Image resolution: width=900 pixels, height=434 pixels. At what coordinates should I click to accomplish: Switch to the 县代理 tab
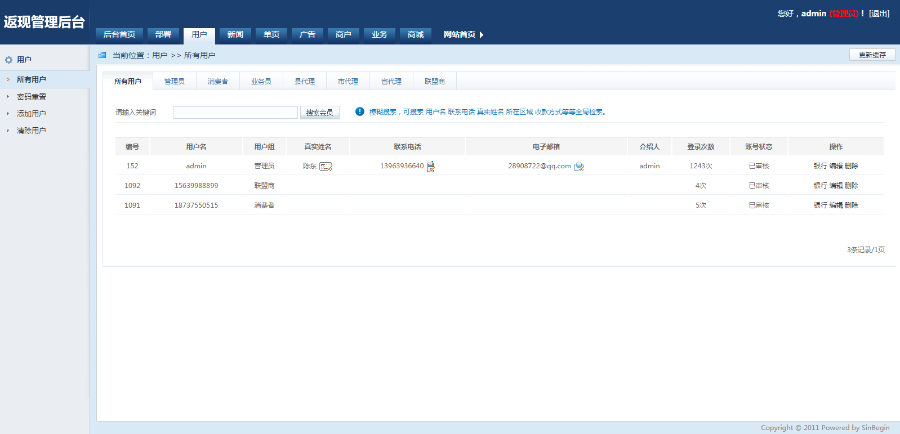pyautogui.click(x=305, y=82)
